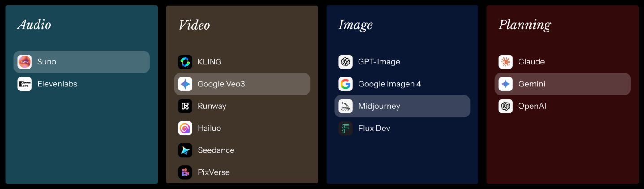The height and width of the screenshot is (189, 644).
Task: Click the Flux Dev F icon
Action: pos(346,128)
